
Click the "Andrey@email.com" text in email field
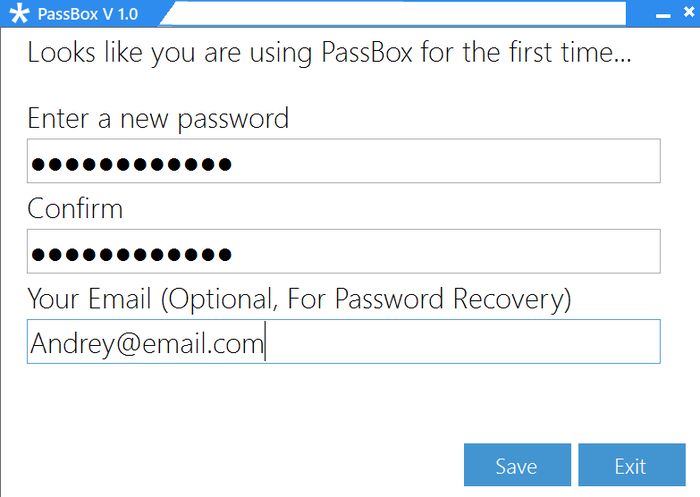(x=146, y=343)
